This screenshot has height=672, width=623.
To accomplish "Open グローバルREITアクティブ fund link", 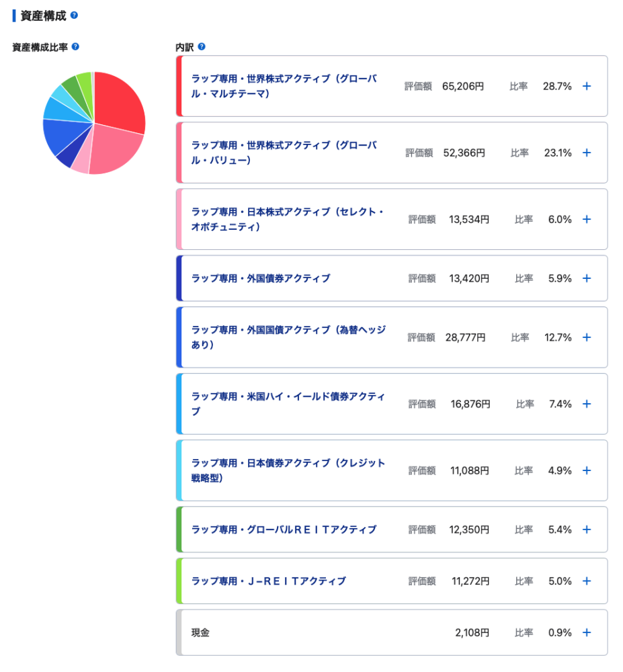I will coord(284,530).
